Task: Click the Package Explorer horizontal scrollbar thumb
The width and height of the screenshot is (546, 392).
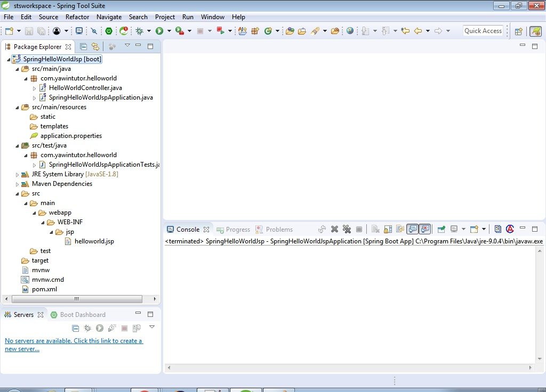Action: coord(77,299)
